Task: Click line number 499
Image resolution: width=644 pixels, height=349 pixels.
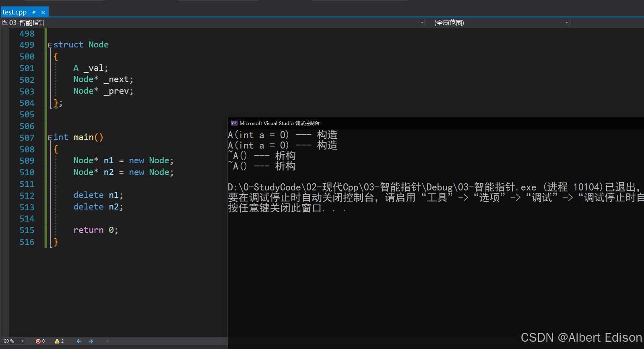Action: tap(27, 45)
